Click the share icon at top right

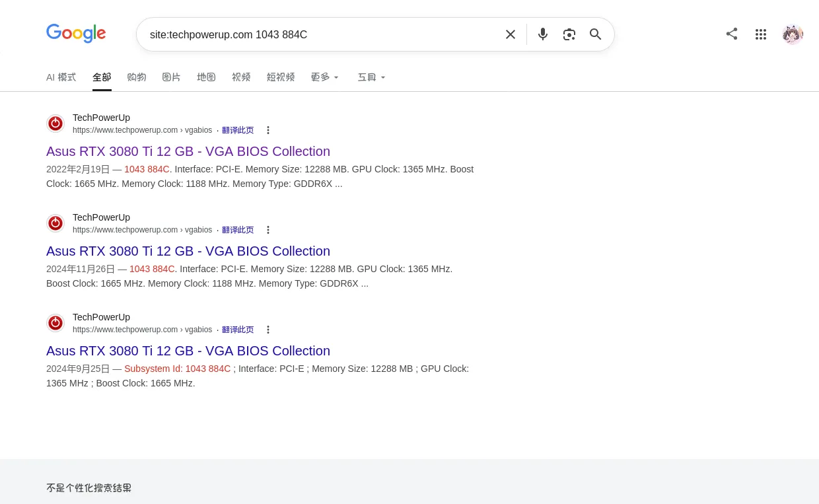pos(732,34)
